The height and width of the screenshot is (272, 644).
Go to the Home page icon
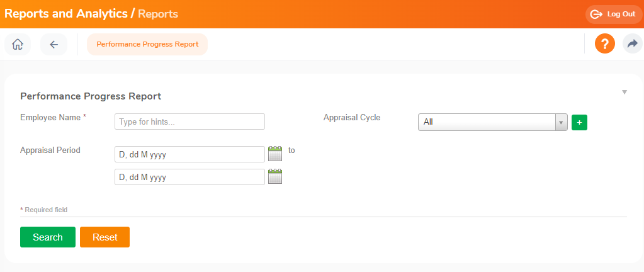coord(18,44)
